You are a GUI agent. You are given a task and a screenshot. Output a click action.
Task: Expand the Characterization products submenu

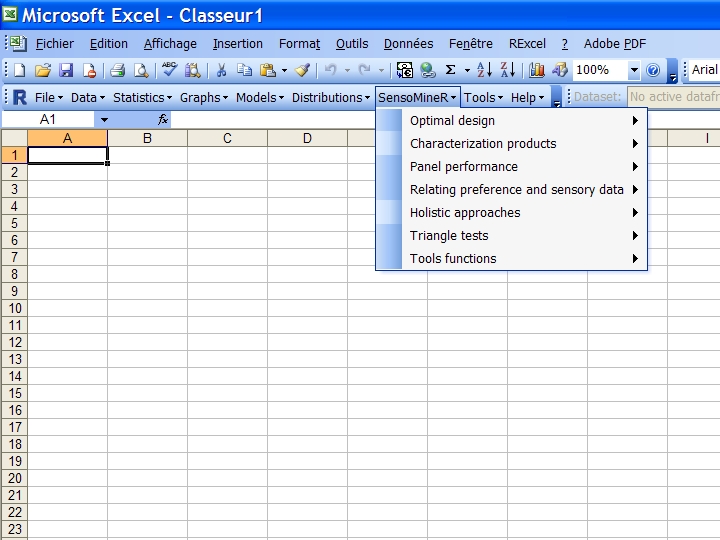coord(511,144)
